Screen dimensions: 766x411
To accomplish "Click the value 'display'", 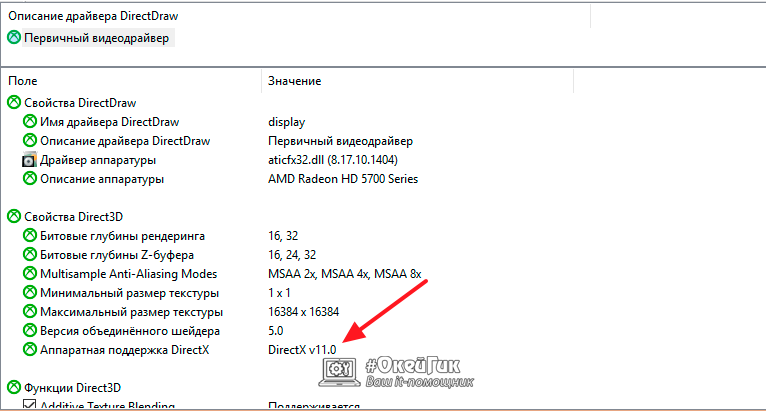I will [x=287, y=122].
